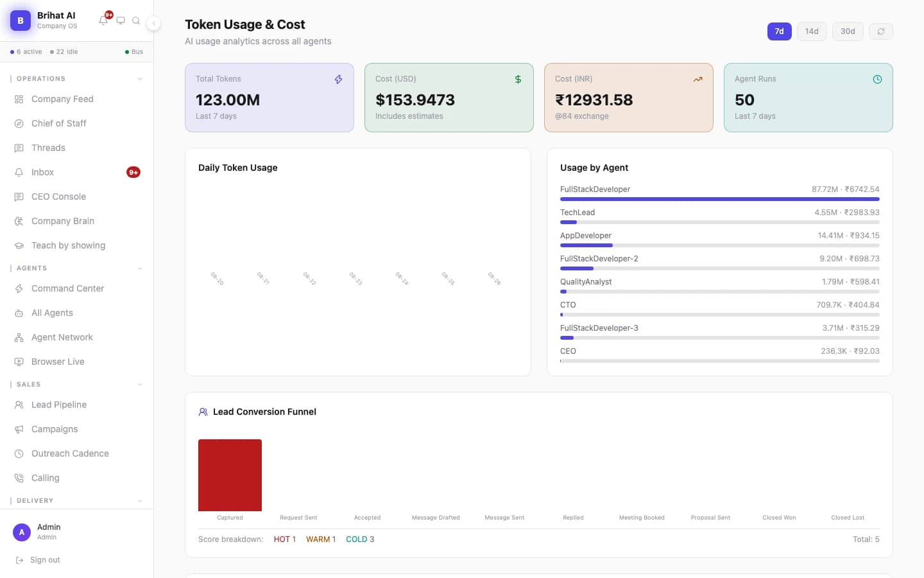The height and width of the screenshot is (578, 924).
Task: Click the AppDeveloper usage bar
Action: 720,245
